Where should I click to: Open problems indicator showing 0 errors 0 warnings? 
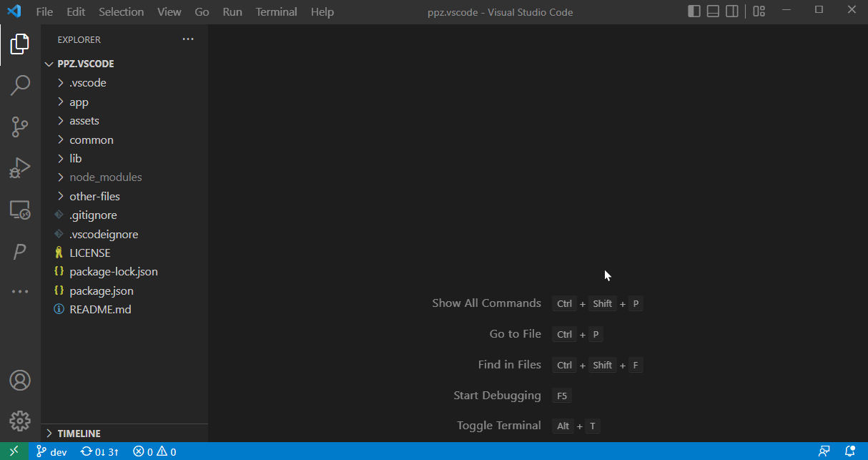pyautogui.click(x=154, y=451)
